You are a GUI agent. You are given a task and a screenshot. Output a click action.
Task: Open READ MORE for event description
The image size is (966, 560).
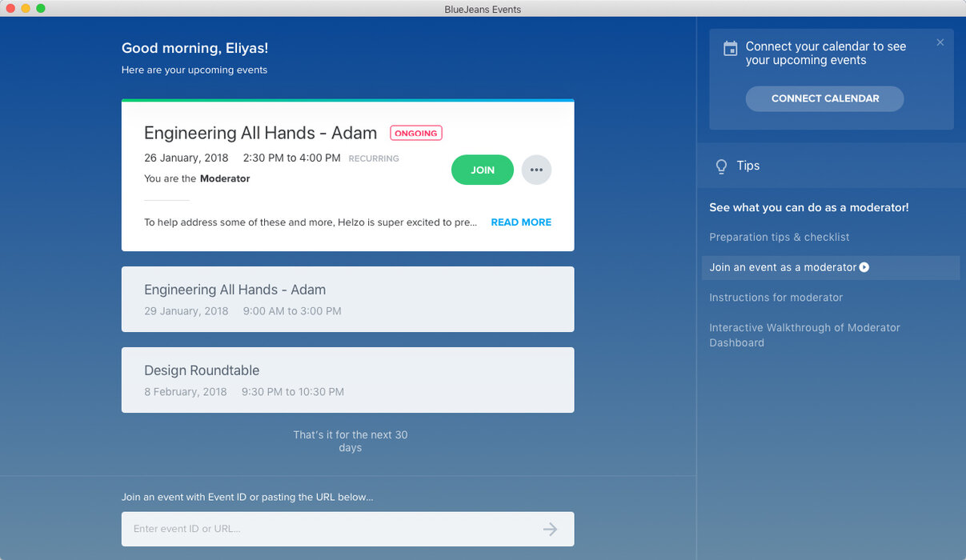pos(520,222)
